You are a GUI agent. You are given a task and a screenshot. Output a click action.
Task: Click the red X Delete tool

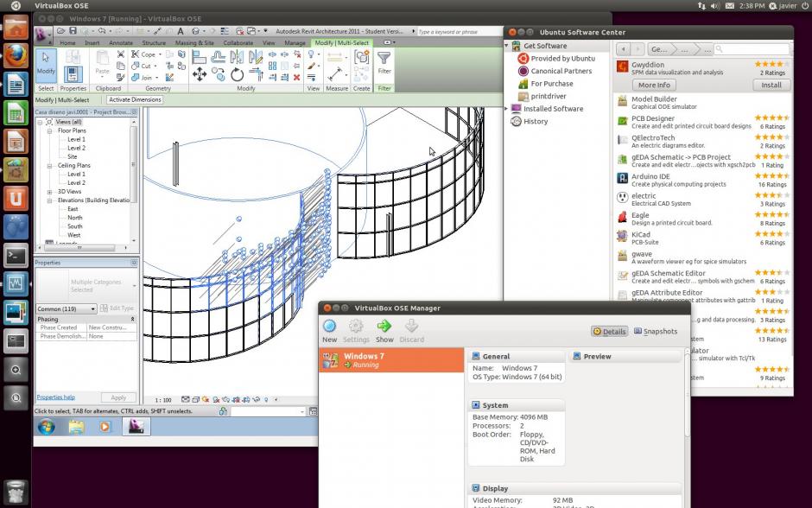tap(297, 77)
